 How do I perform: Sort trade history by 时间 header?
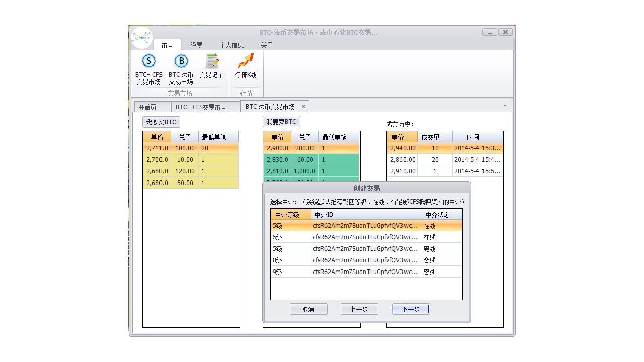coord(477,137)
